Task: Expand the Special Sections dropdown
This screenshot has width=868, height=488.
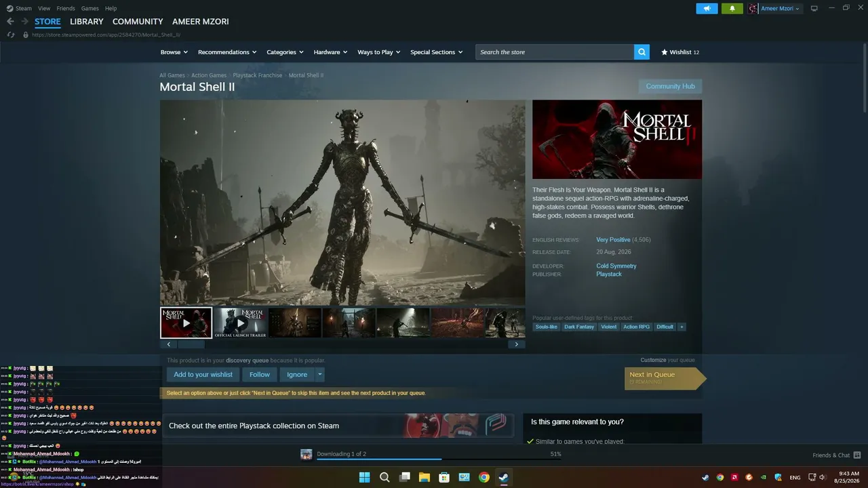Action: click(x=437, y=52)
